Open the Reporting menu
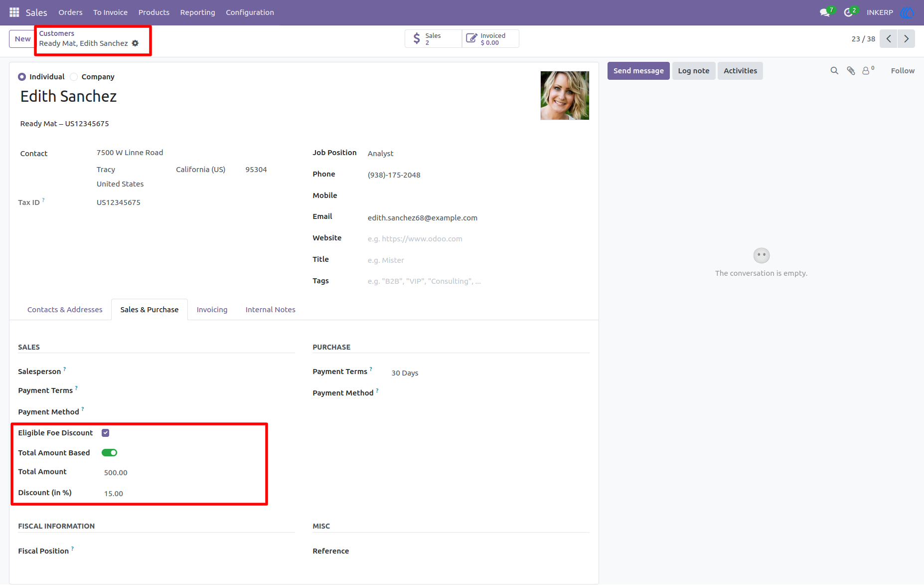This screenshot has width=924, height=585. pyautogui.click(x=197, y=12)
